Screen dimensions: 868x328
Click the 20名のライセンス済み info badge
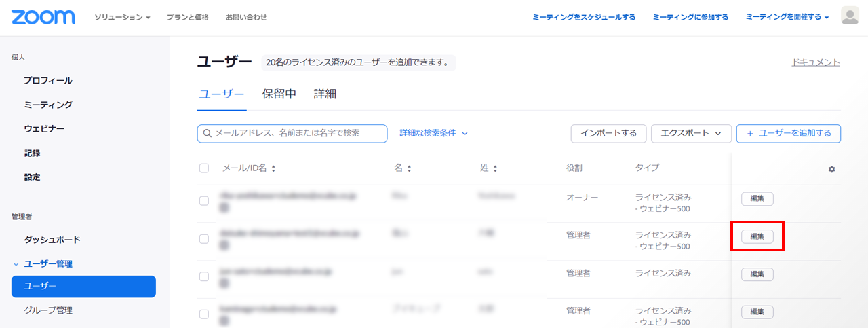pyautogui.click(x=359, y=62)
